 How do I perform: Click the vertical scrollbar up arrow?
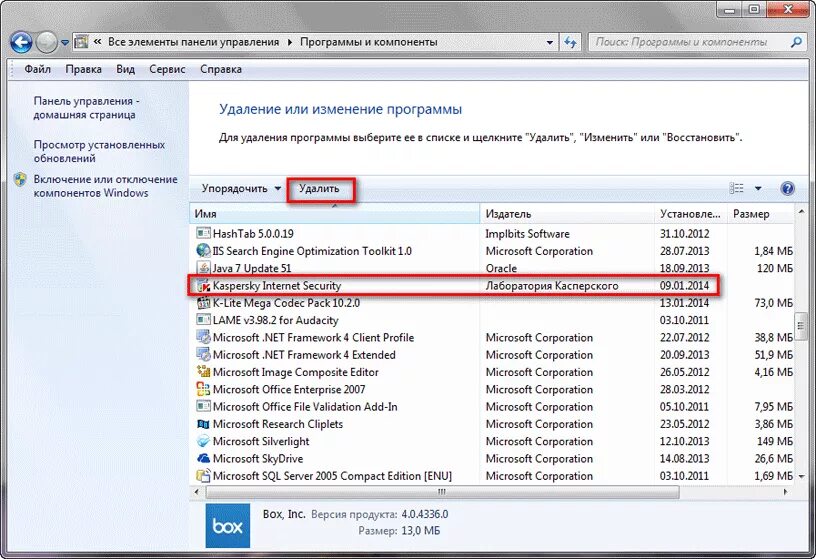pos(800,212)
